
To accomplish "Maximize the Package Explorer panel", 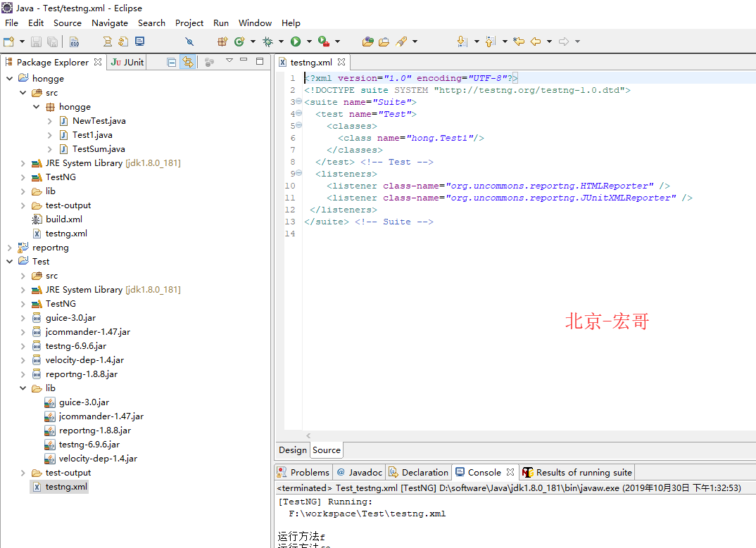I will click(260, 60).
